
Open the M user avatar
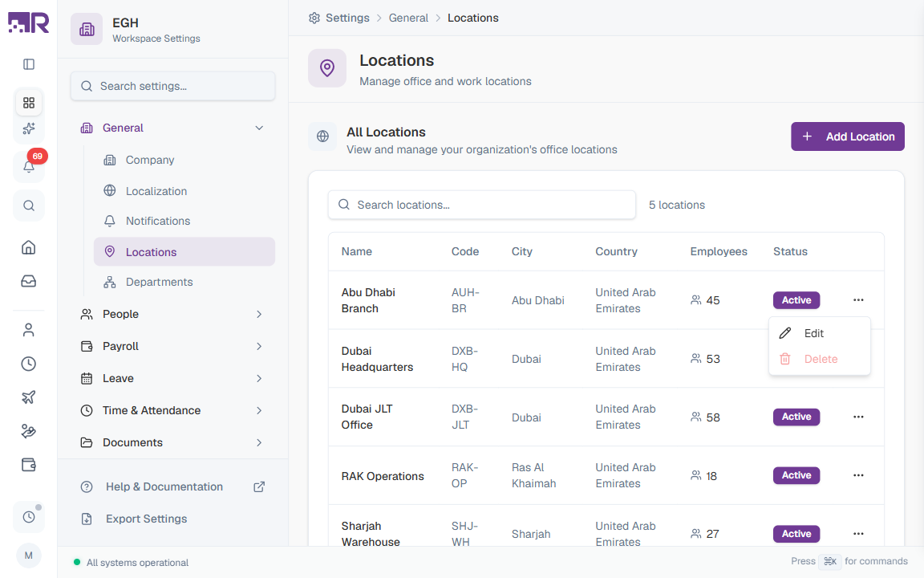(28, 556)
